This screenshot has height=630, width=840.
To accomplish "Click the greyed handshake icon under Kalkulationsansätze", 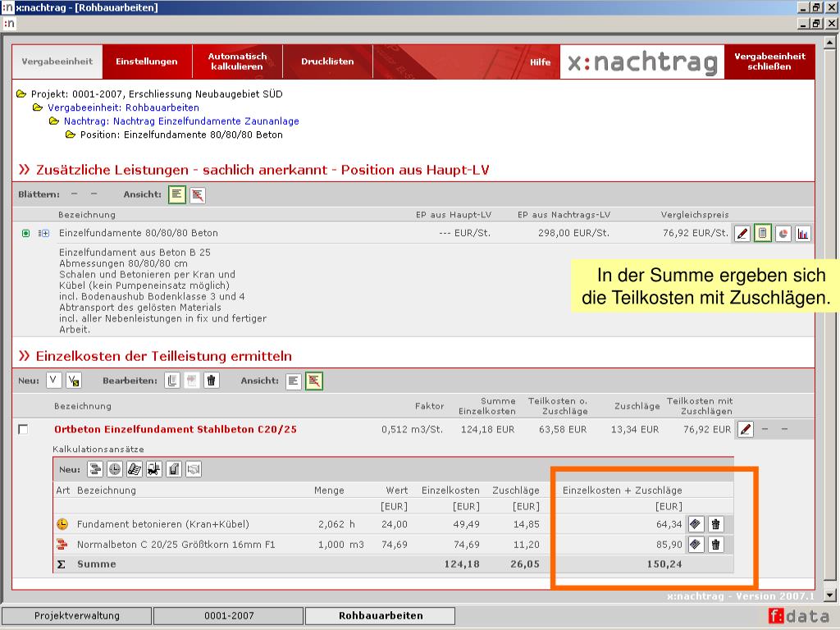I will click(x=194, y=470).
